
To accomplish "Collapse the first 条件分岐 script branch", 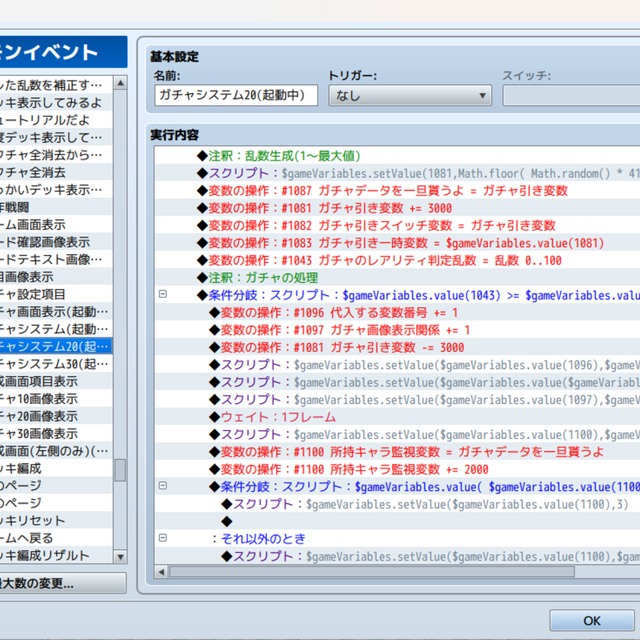I will coord(162,295).
